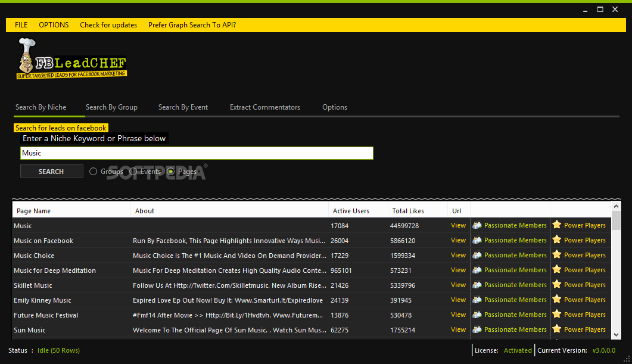This screenshot has width=632, height=364.
Task: Click the niche keyword input field
Action: click(x=197, y=153)
